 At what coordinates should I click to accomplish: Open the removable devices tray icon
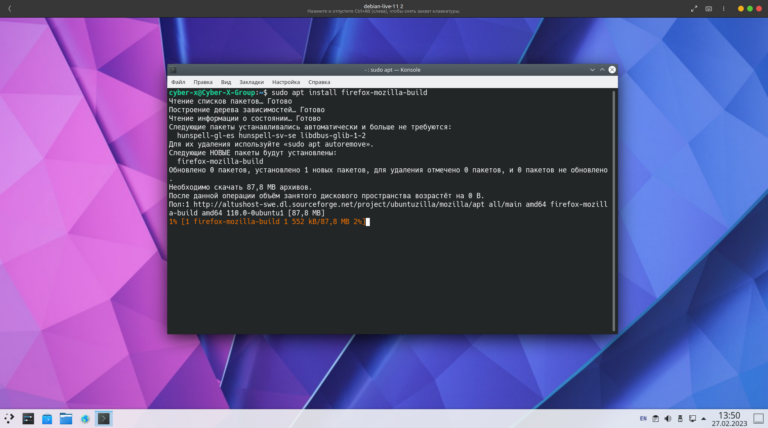coord(680,419)
